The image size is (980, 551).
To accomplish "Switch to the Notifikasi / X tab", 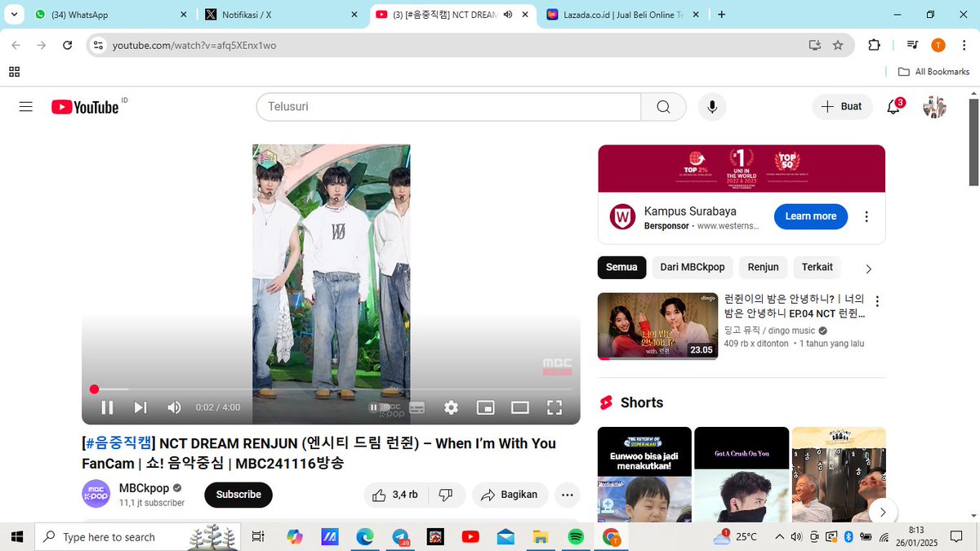I will [x=282, y=15].
